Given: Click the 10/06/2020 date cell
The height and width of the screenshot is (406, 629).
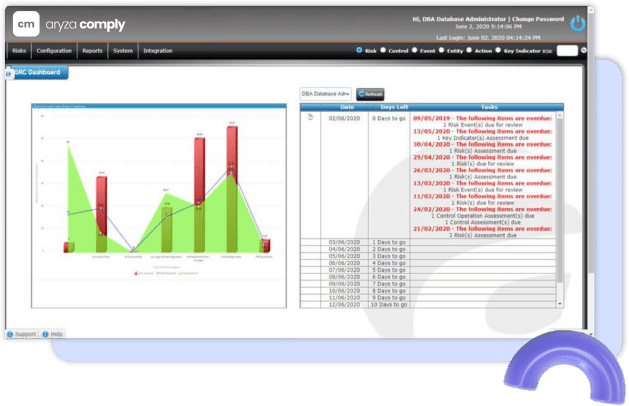Looking at the screenshot, I should click(x=344, y=291).
